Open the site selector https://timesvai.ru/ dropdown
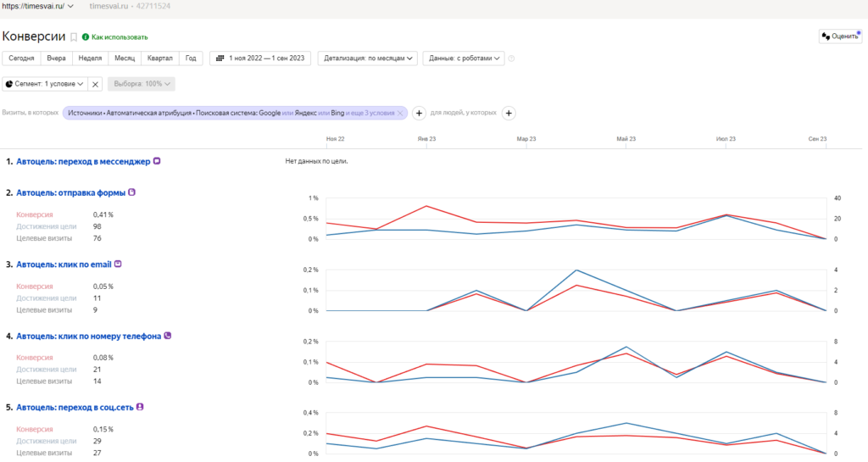868x462 pixels. [x=37, y=6]
